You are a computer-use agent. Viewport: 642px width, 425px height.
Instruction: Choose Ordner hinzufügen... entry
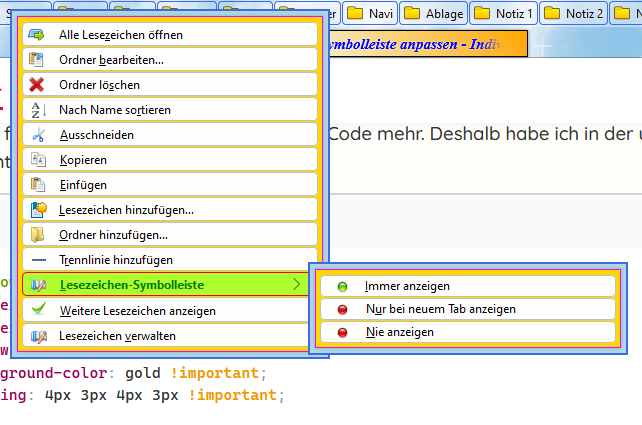(170, 234)
